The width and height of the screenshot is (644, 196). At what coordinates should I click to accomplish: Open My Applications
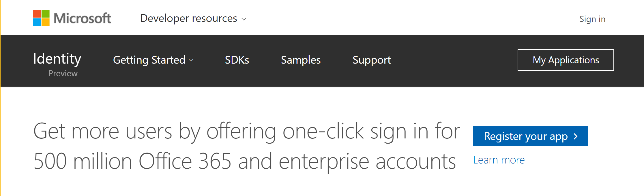tap(566, 60)
